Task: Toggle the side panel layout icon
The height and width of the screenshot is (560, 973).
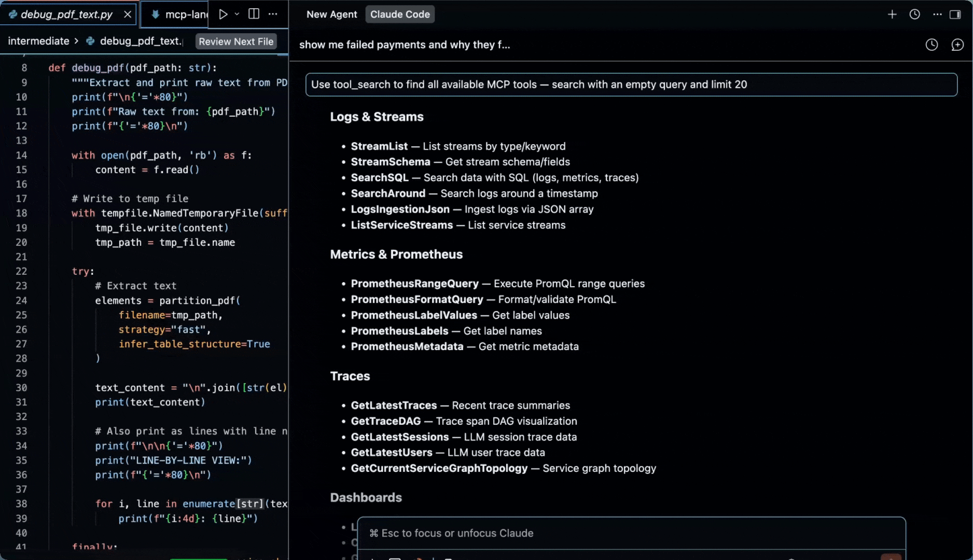Action: (955, 15)
